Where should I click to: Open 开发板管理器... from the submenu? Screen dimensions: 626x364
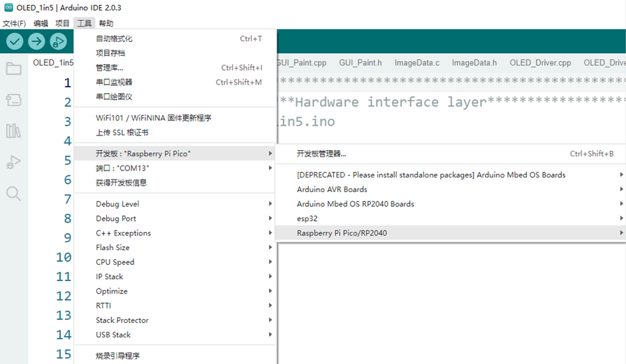coord(321,154)
